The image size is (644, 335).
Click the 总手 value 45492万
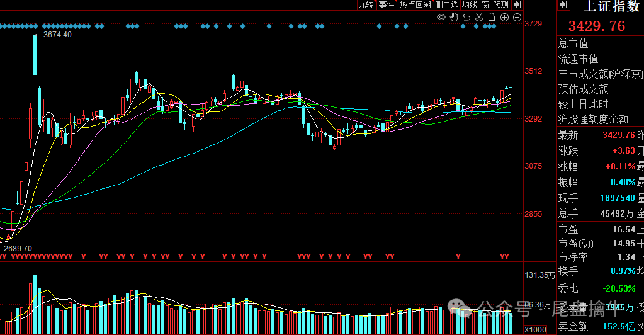point(618,213)
